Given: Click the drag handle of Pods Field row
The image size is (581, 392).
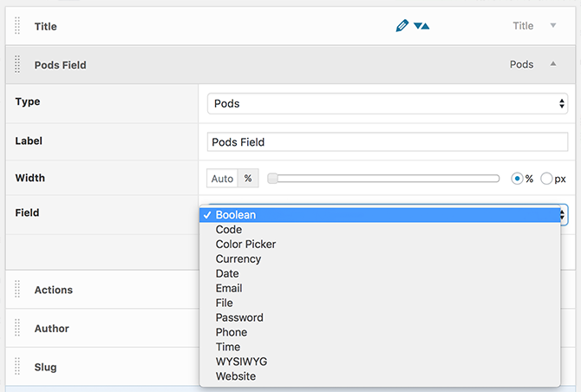Looking at the screenshot, I should pyautogui.click(x=18, y=65).
